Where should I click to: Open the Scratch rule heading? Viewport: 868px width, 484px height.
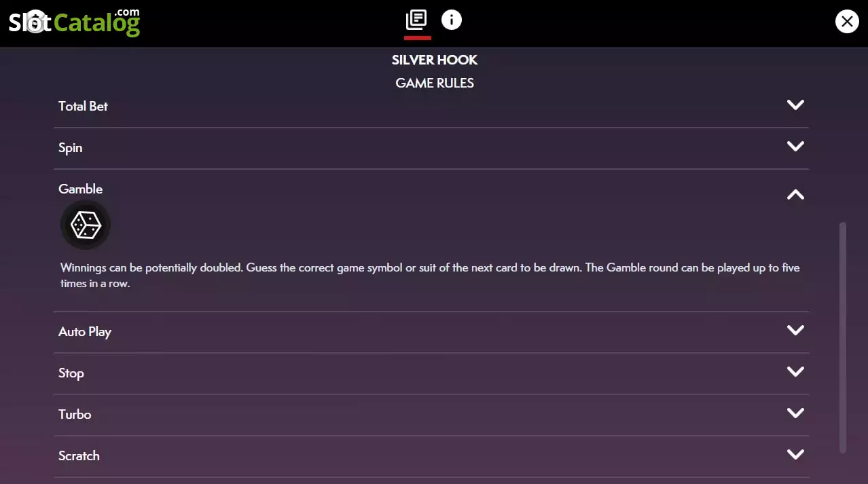(x=79, y=455)
